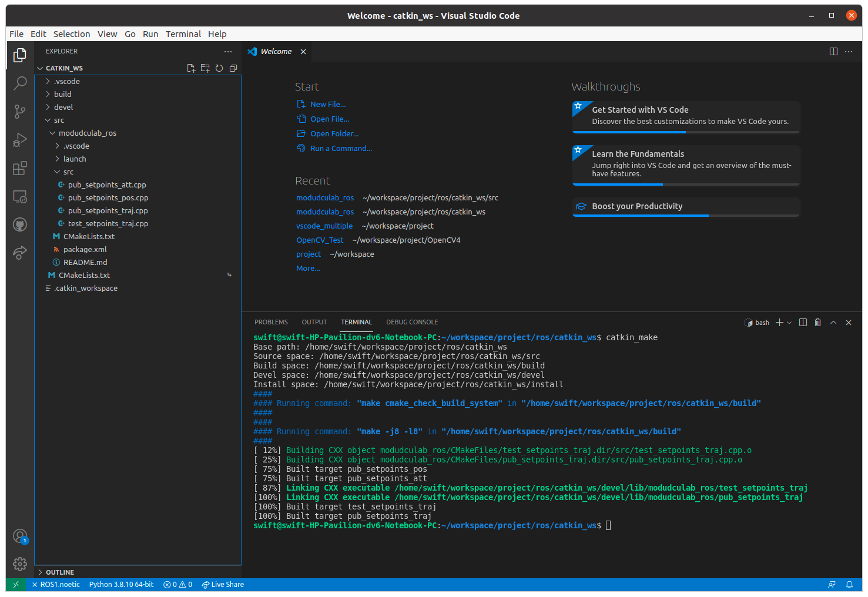
Task: Expand the devel folder
Action: coord(138,107)
